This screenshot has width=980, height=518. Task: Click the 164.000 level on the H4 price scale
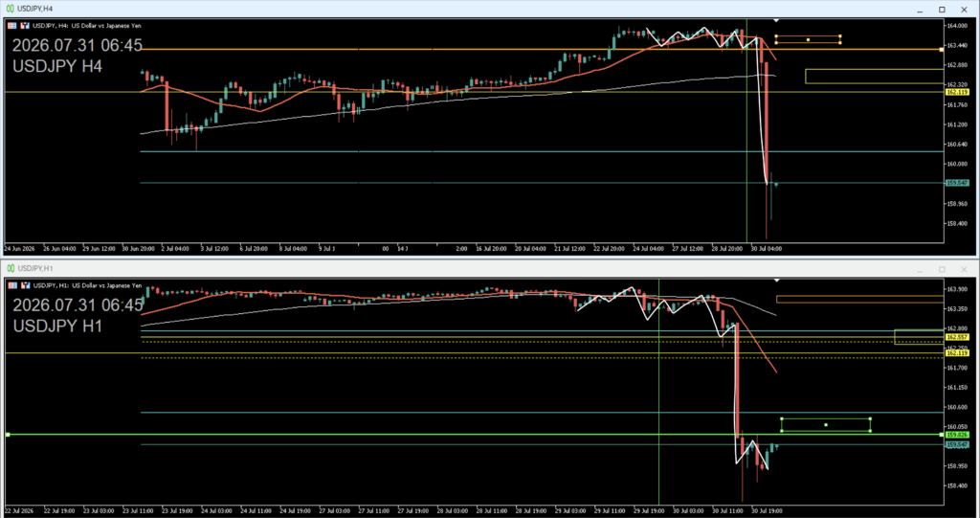957,26
